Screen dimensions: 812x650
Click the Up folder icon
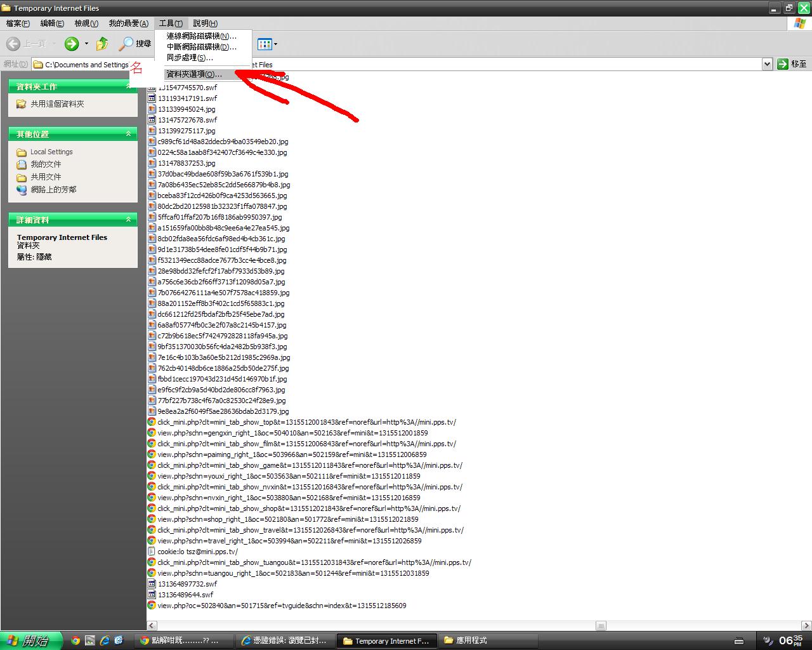pyautogui.click(x=102, y=44)
